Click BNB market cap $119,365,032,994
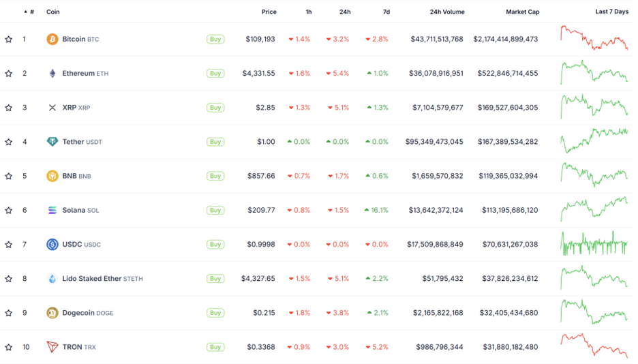 pyautogui.click(x=508, y=176)
